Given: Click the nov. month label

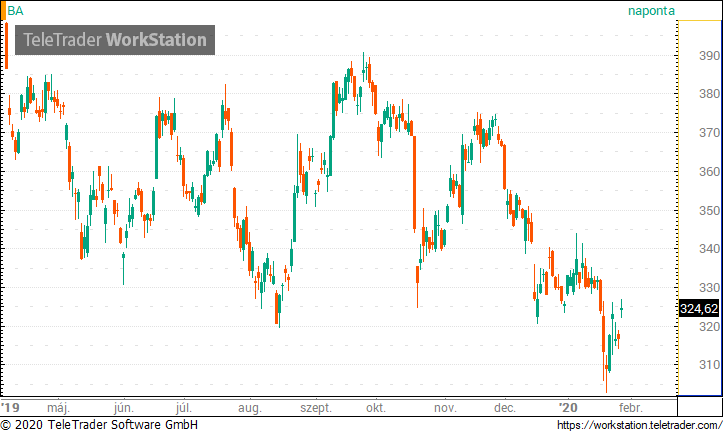Looking at the screenshot, I should point(445,408).
